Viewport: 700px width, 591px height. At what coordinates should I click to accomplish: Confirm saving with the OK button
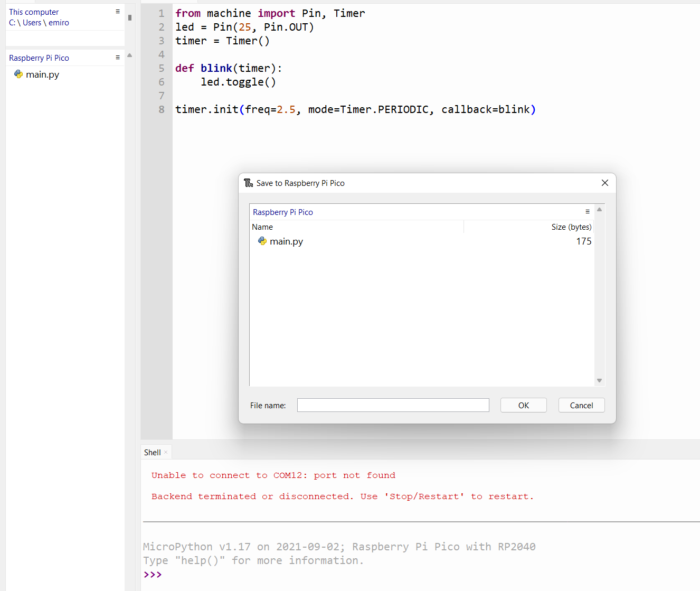point(524,405)
